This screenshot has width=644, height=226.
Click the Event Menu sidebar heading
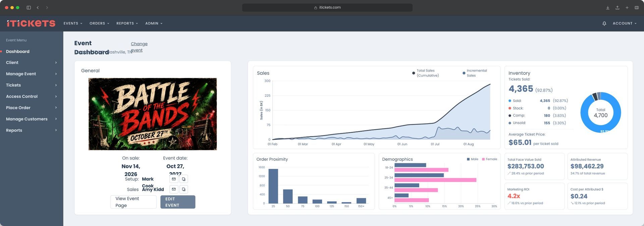(16, 40)
